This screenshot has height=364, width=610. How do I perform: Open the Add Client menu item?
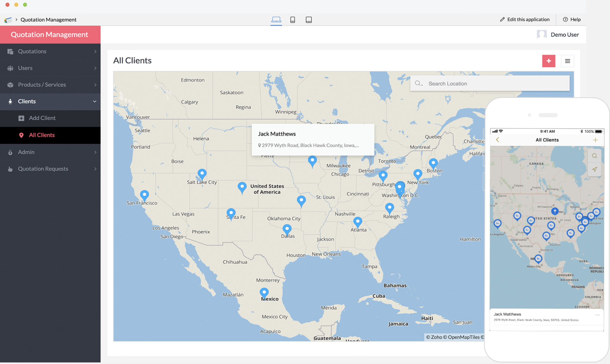click(x=42, y=118)
